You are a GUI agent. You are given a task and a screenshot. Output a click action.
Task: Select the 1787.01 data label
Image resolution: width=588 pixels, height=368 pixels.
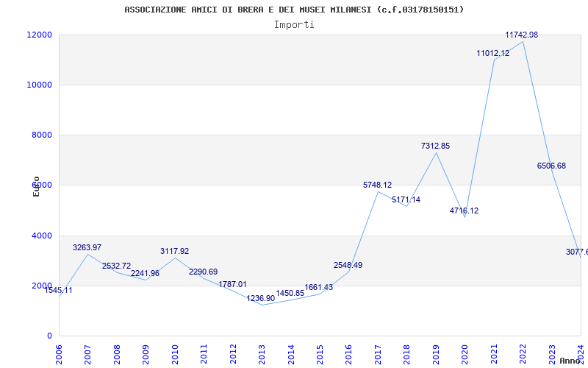[232, 284]
